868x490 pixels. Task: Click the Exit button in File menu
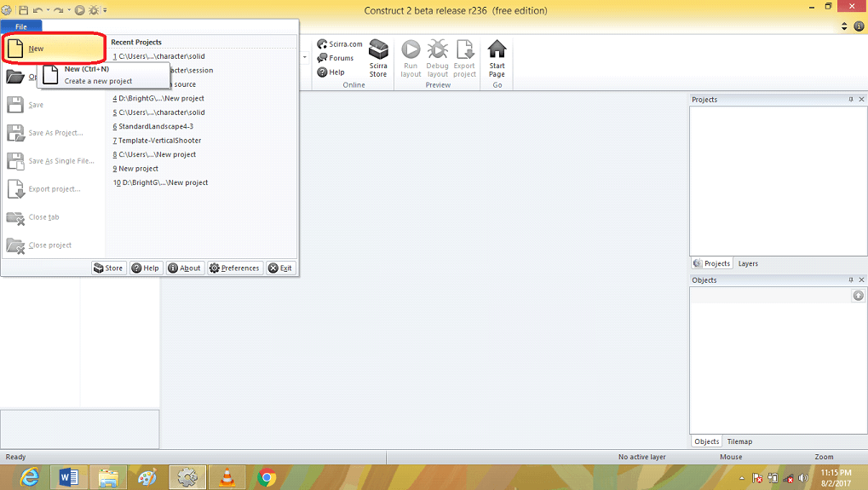click(280, 268)
